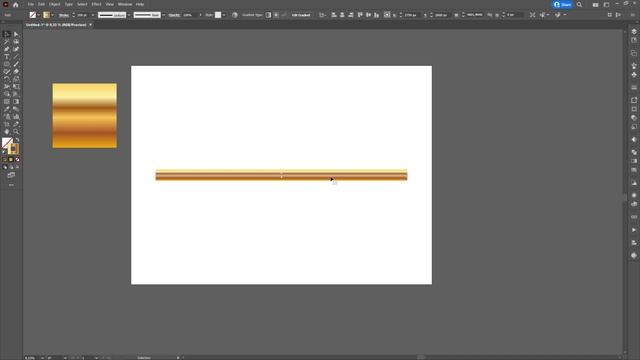
Task: Select the Artboard tool
Action: [x=7, y=124]
